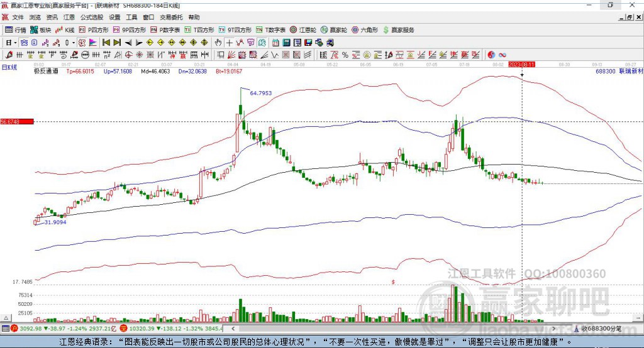Open the calculator icon

287,43
